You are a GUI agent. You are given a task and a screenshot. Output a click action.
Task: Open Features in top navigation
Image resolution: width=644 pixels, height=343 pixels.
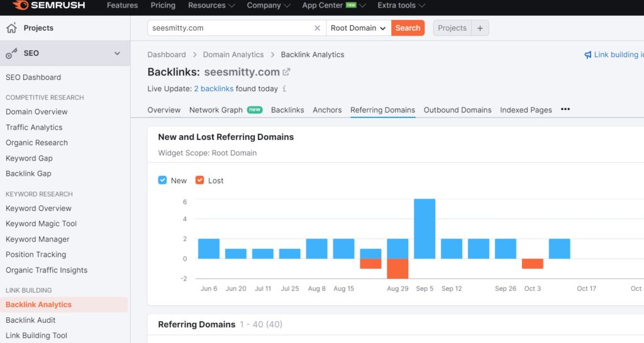pos(123,5)
